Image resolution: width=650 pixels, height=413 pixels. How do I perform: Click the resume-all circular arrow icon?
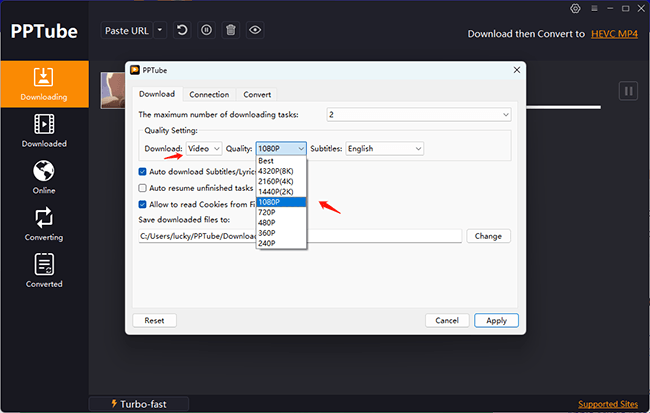click(x=182, y=30)
